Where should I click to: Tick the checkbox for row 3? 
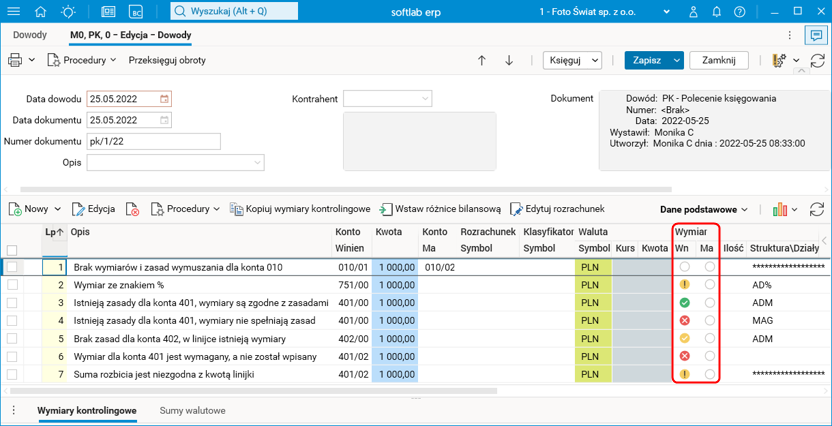click(12, 303)
